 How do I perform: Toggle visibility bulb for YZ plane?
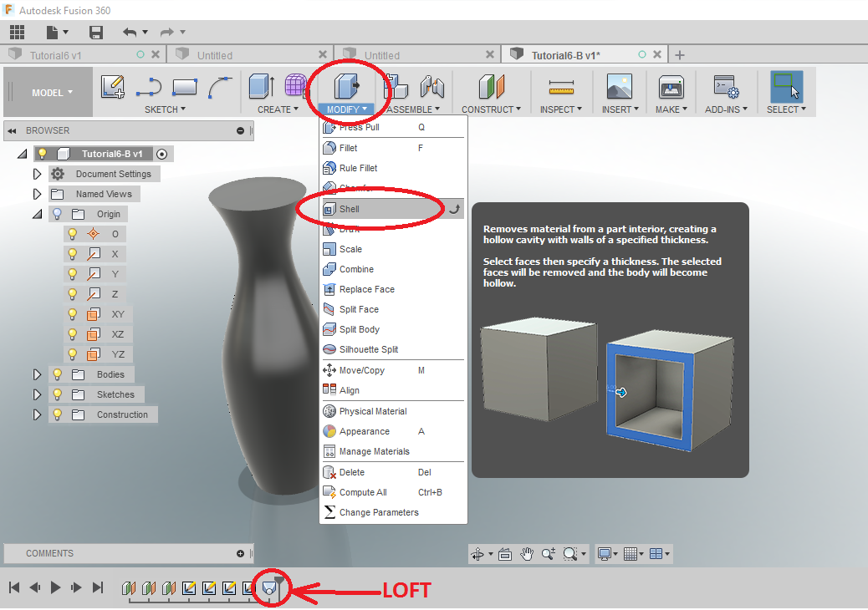pos(72,354)
